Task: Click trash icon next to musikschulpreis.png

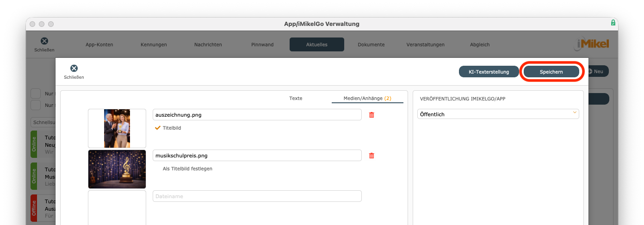Action: coord(371,156)
